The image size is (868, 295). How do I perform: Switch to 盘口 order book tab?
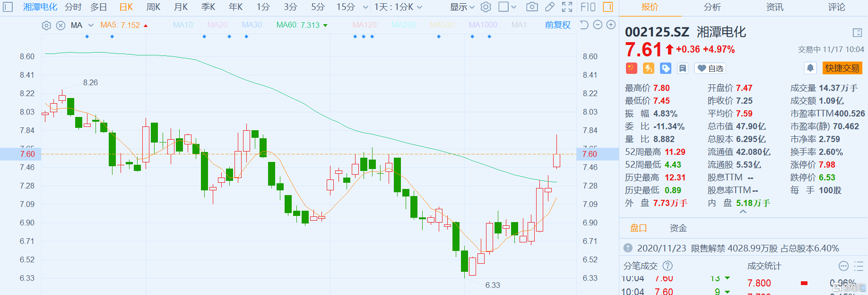coord(638,228)
